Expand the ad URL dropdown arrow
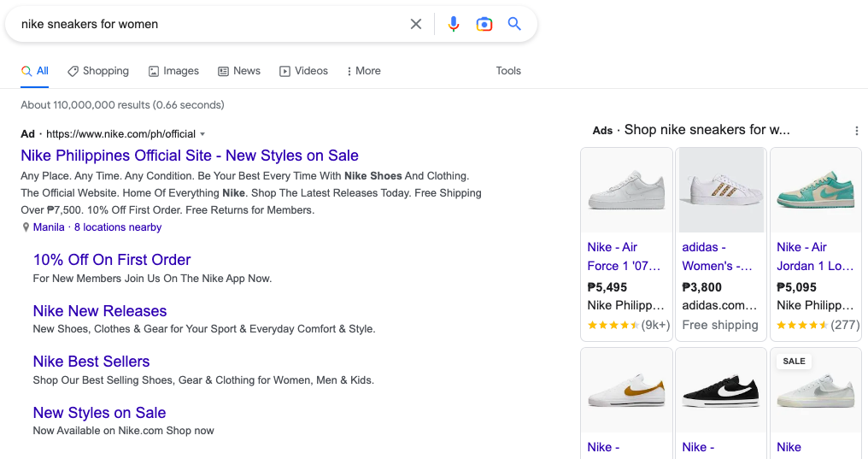Image resolution: width=868 pixels, height=459 pixels. pos(202,134)
